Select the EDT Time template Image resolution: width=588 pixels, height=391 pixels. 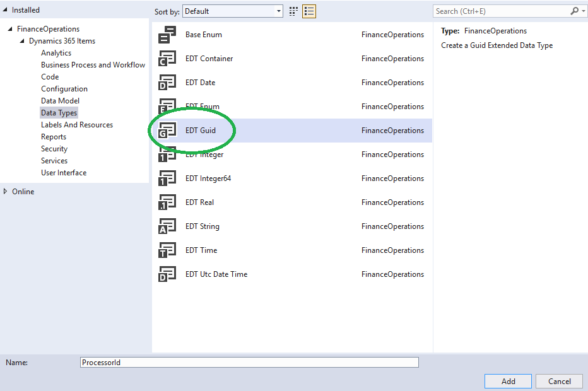[x=292, y=250]
